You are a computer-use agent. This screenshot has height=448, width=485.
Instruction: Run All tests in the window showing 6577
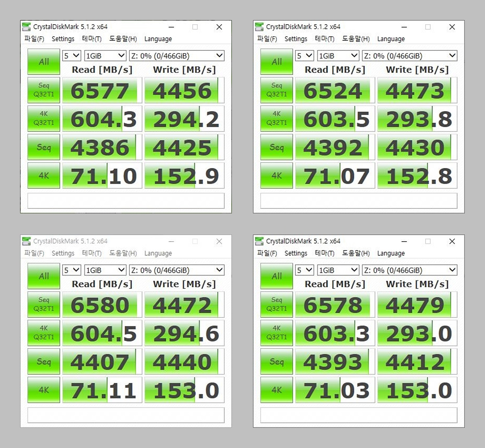[x=44, y=61]
